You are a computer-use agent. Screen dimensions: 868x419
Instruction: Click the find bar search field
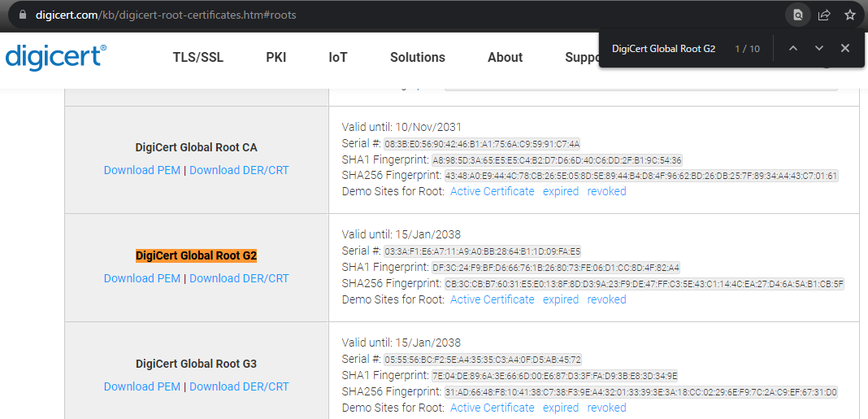coord(664,49)
